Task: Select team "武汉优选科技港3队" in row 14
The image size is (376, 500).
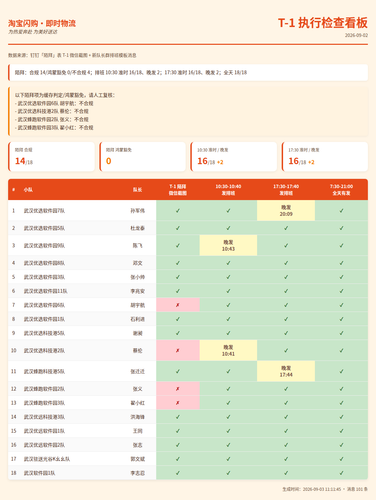Action: 44,417
